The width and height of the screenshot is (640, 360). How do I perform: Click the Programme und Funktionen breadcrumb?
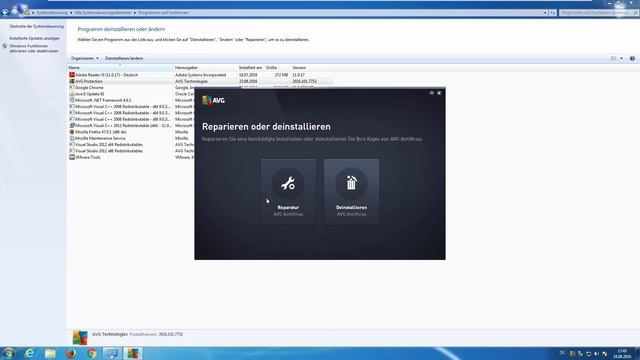(x=163, y=13)
